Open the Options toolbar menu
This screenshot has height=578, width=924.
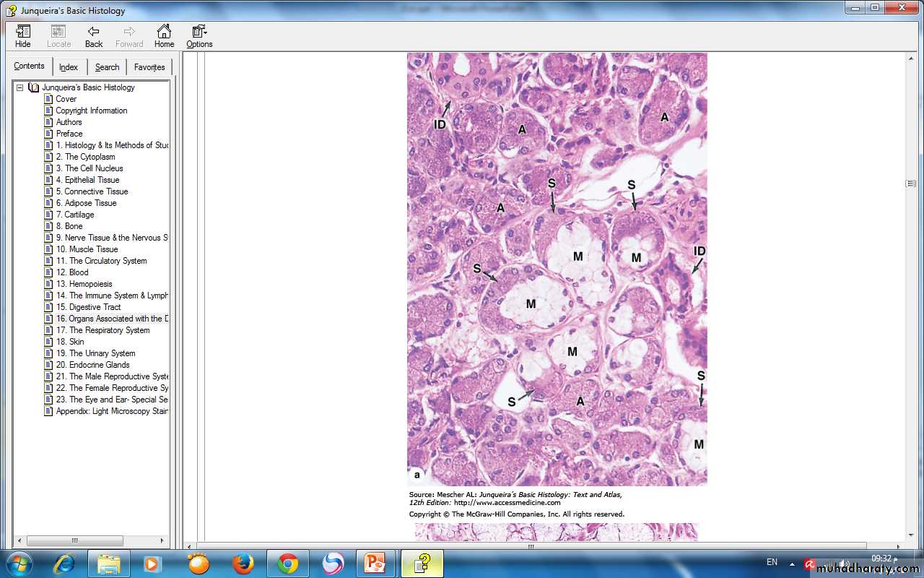199,36
